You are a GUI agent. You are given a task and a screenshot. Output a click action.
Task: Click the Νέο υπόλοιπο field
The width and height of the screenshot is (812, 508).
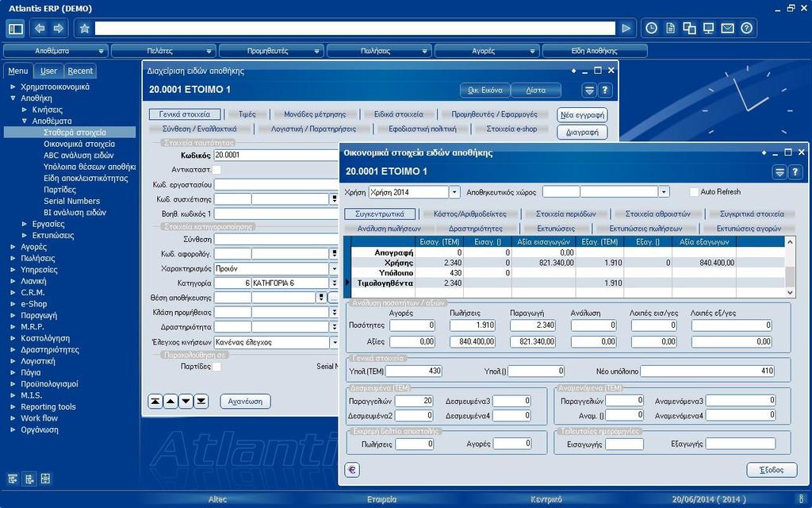(x=707, y=371)
